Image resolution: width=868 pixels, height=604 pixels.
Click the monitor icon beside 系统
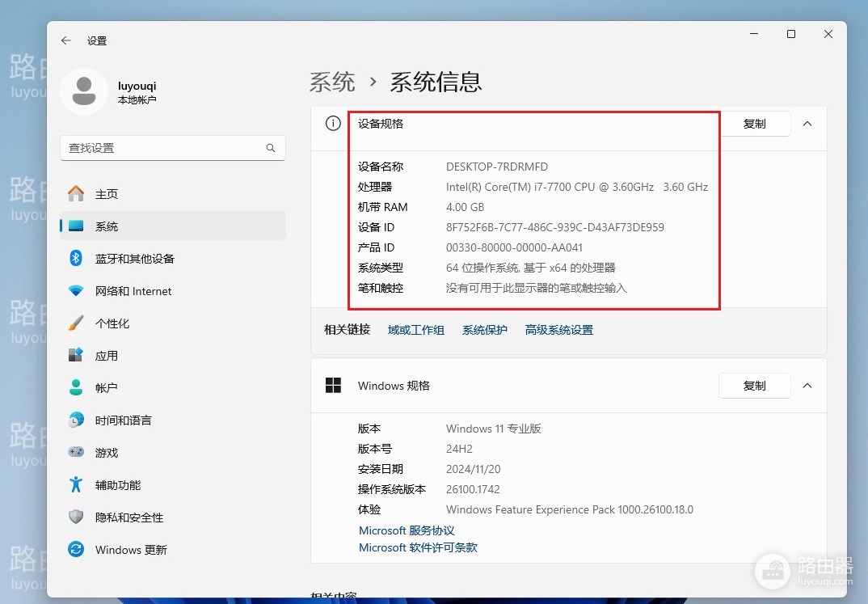[x=76, y=226]
